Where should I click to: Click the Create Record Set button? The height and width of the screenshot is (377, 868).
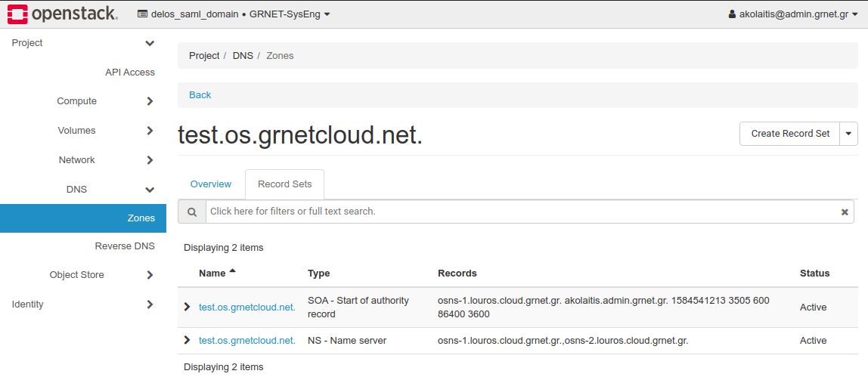[x=790, y=134]
